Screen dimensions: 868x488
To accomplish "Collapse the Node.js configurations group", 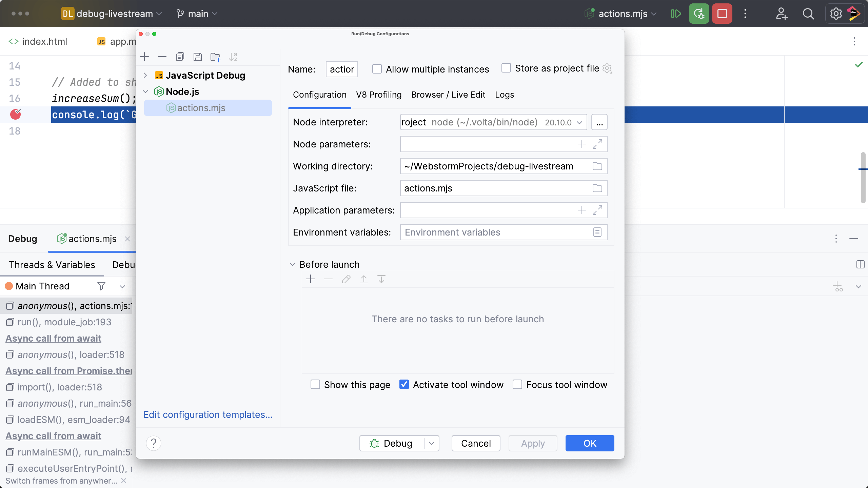I will point(145,91).
